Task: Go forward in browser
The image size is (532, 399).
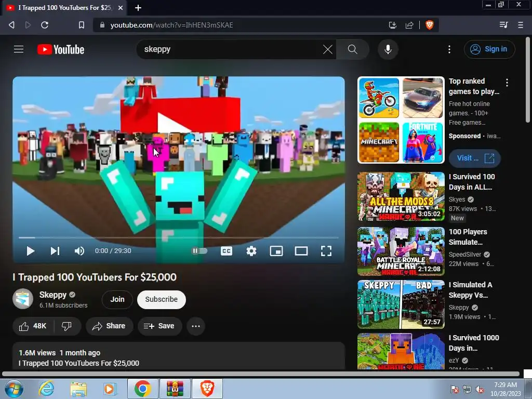Action: point(28,25)
